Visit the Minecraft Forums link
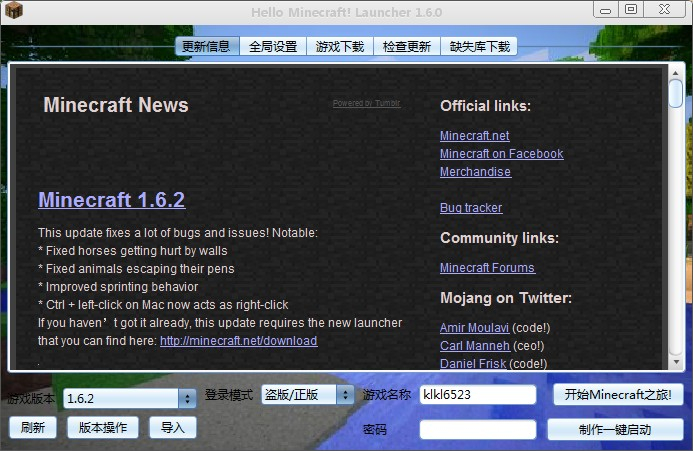This screenshot has height=451, width=693. click(x=487, y=268)
